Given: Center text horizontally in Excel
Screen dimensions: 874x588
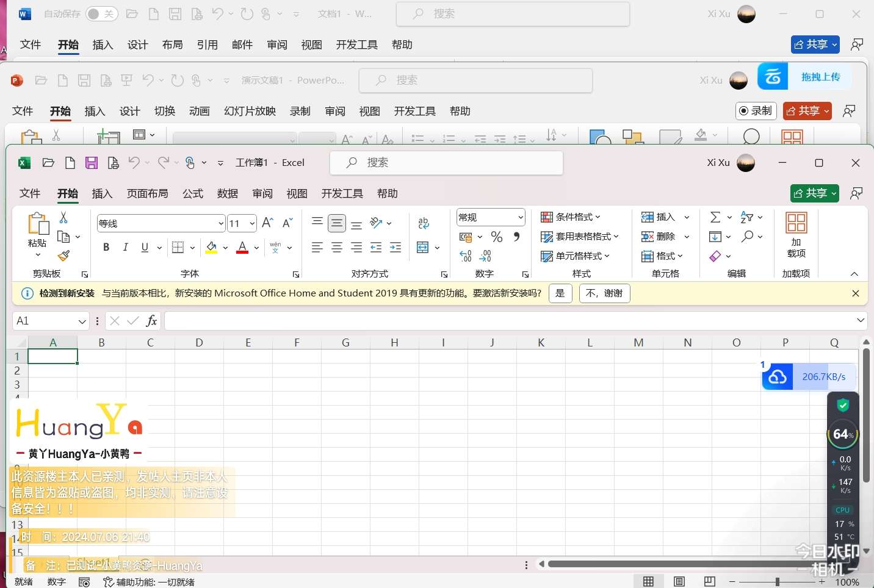Looking at the screenshot, I should pyautogui.click(x=337, y=247).
